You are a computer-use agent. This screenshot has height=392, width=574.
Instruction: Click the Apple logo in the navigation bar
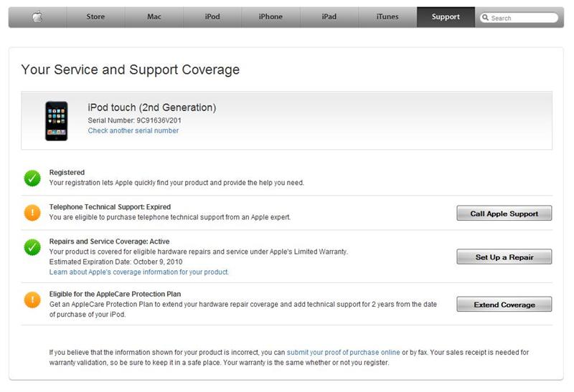coord(37,16)
